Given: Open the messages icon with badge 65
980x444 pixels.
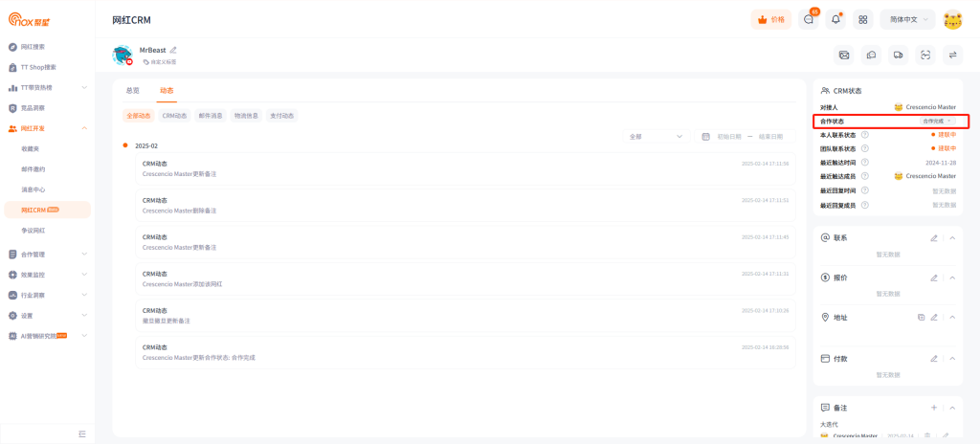Looking at the screenshot, I should pyautogui.click(x=809, y=19).
